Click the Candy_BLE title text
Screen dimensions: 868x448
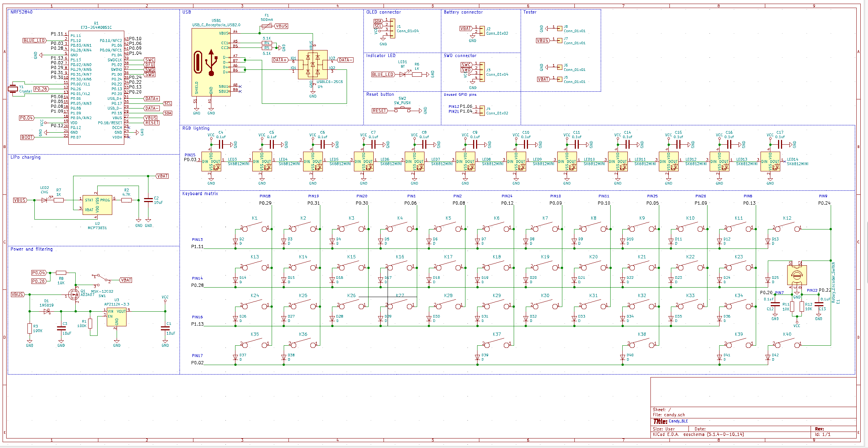(678, 421)
